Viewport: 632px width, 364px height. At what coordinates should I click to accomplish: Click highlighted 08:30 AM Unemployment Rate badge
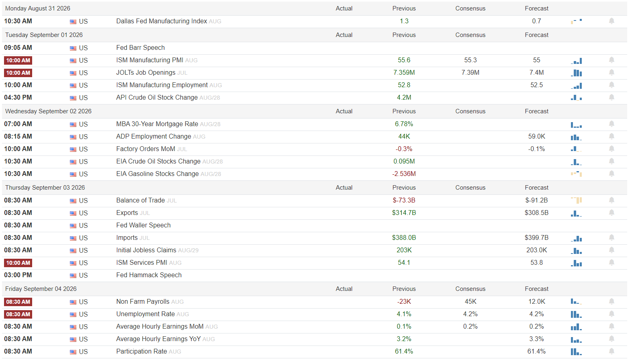[18, 314]
